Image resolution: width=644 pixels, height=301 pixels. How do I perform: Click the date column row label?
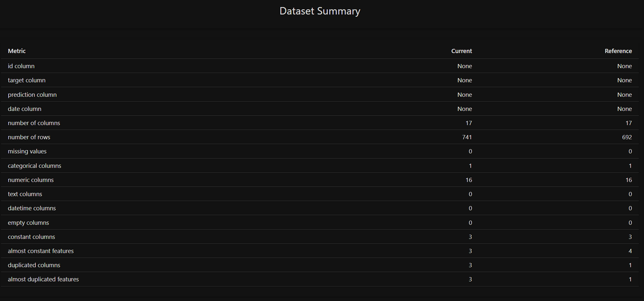(25, 109)
